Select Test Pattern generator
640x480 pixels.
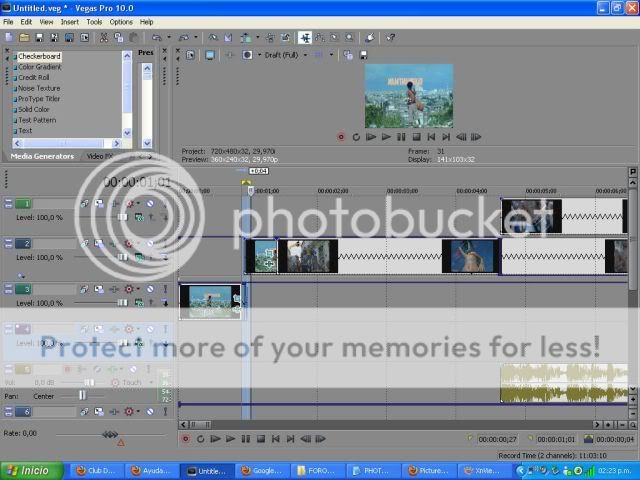(37, 120)
